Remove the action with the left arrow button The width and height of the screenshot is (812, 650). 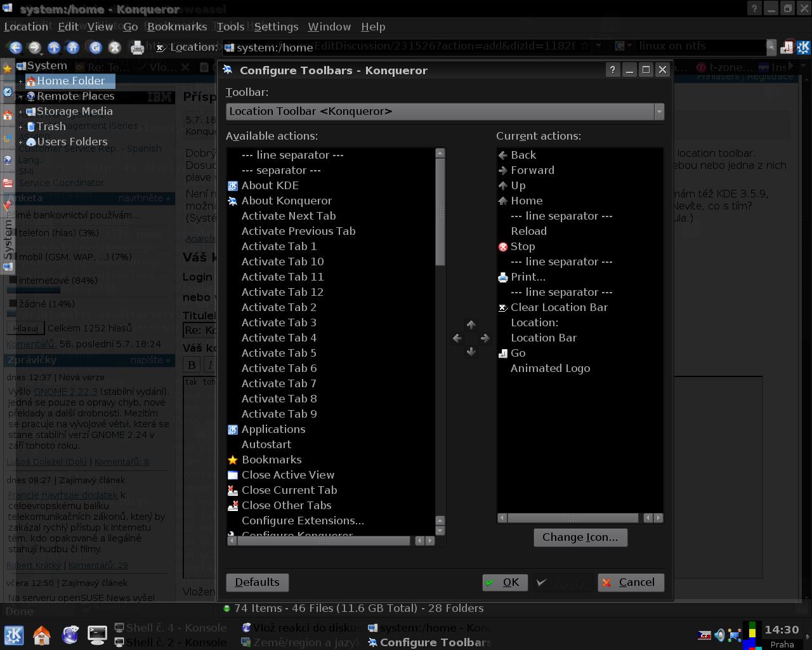pyautogui.click(x=457, y=338)
